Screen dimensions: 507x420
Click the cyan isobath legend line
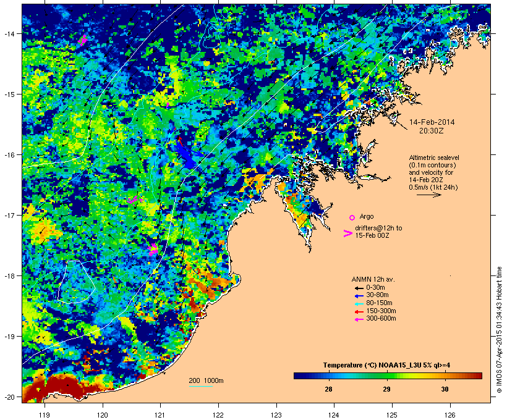click(x=201, y=386)
